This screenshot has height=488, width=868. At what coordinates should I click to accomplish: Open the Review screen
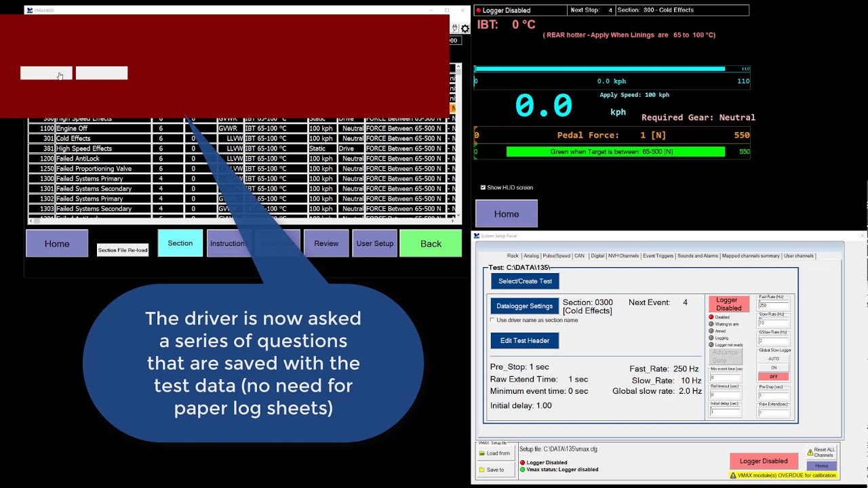pyautogui.click(x=326, y=243)
